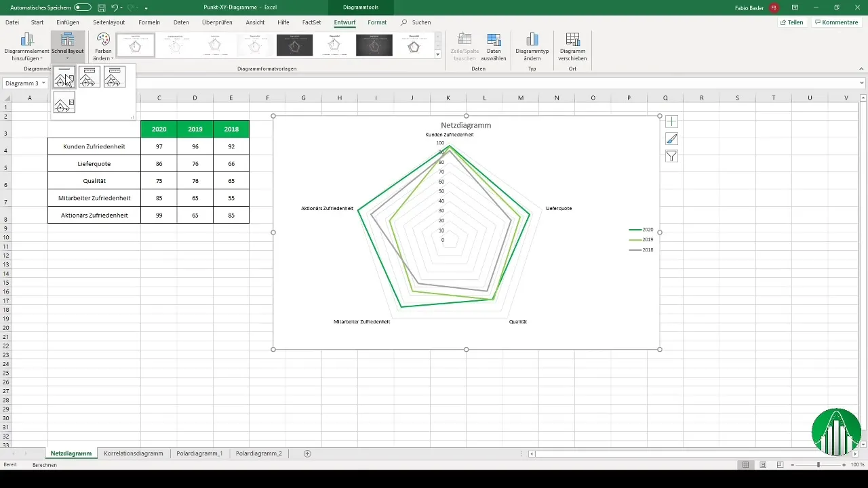Choose the third quick layout option
The image size is (868, 488).
(115, 77)
